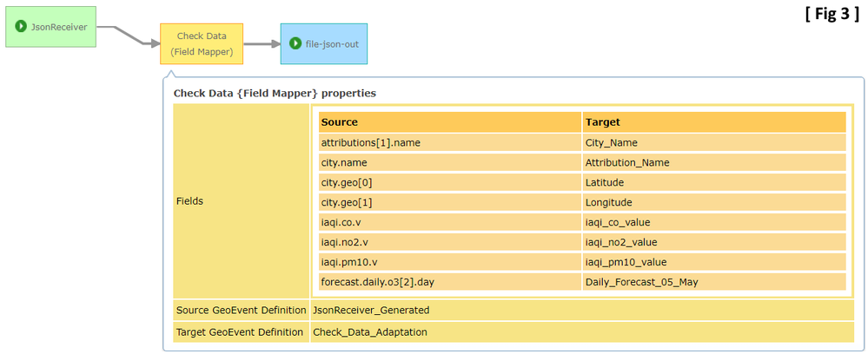This screenshot has height=354, width=868.
Task: Select the file-json-out output node
Action: [x=324, y=43]
